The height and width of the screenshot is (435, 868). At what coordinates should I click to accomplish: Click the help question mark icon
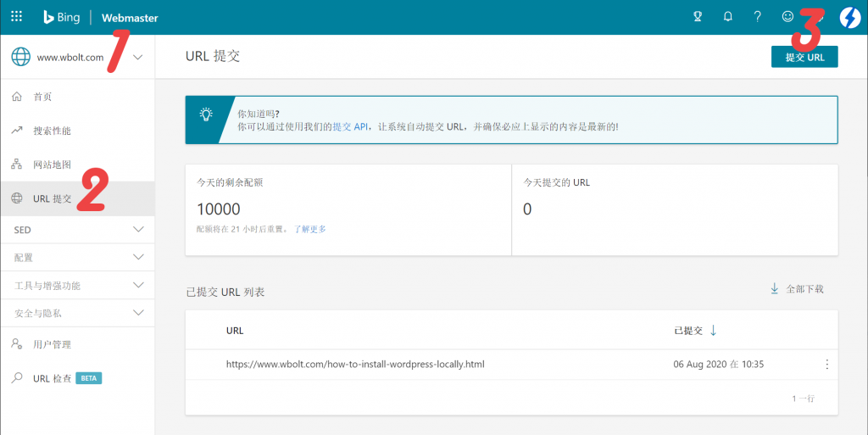point(758,17)
